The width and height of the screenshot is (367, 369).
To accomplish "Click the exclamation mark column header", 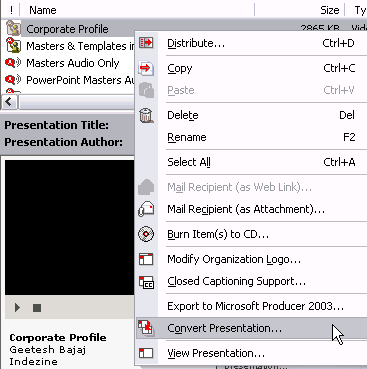I will [x=11, y=10].
